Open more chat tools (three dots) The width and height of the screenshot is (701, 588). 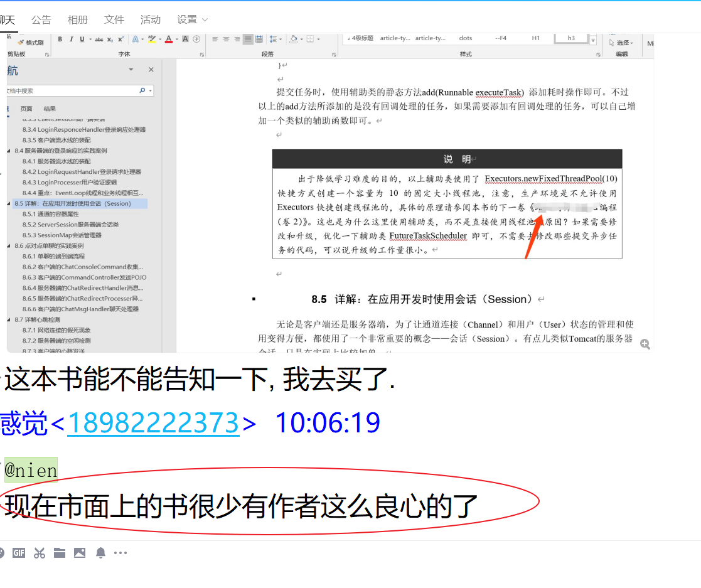pyautogui.click(x=120, y=553)
